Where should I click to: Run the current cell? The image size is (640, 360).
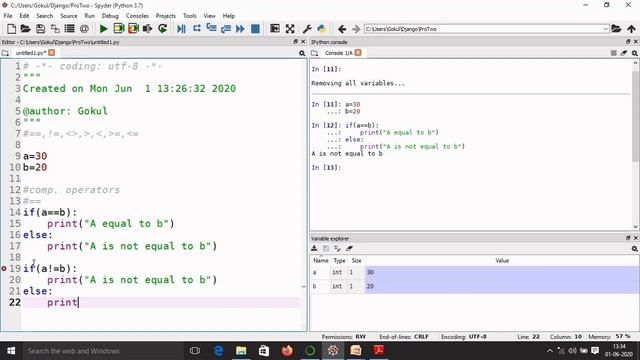pyautogui.click(x=119, y=29)
